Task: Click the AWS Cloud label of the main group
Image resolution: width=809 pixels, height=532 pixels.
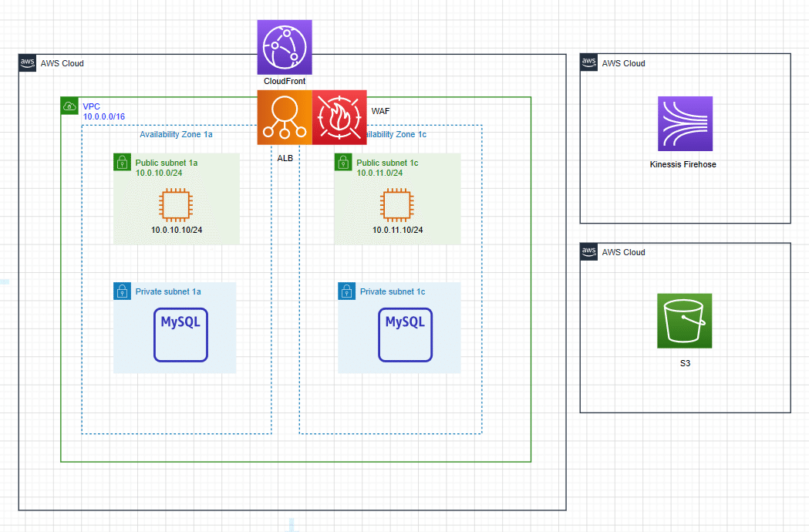Action: [x=62, y=63]
